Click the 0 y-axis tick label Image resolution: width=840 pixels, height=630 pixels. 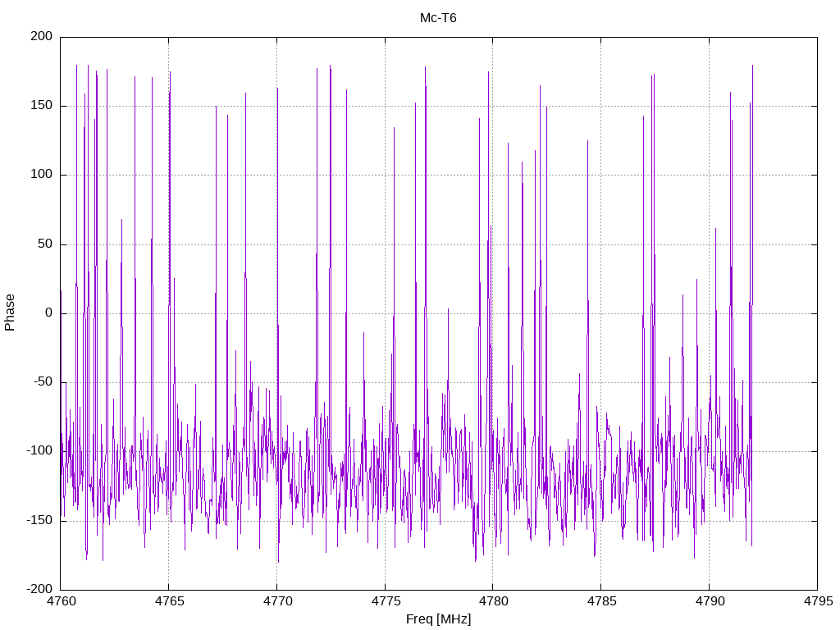pyautogui.click(x=49, y=313)
